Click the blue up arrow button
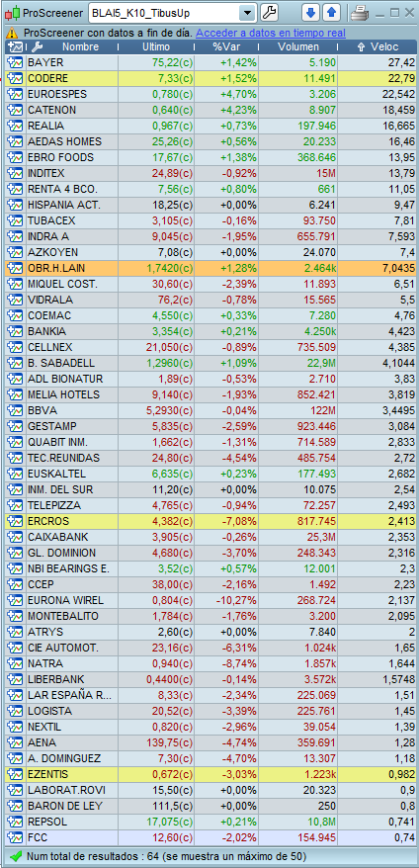 pos(331,13)
